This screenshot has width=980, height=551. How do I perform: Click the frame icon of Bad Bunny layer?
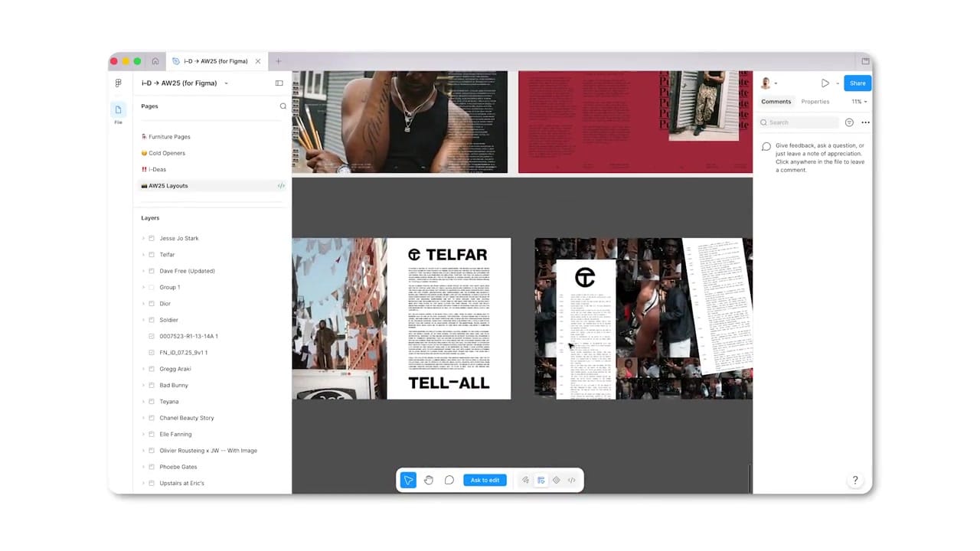point(152,385)
